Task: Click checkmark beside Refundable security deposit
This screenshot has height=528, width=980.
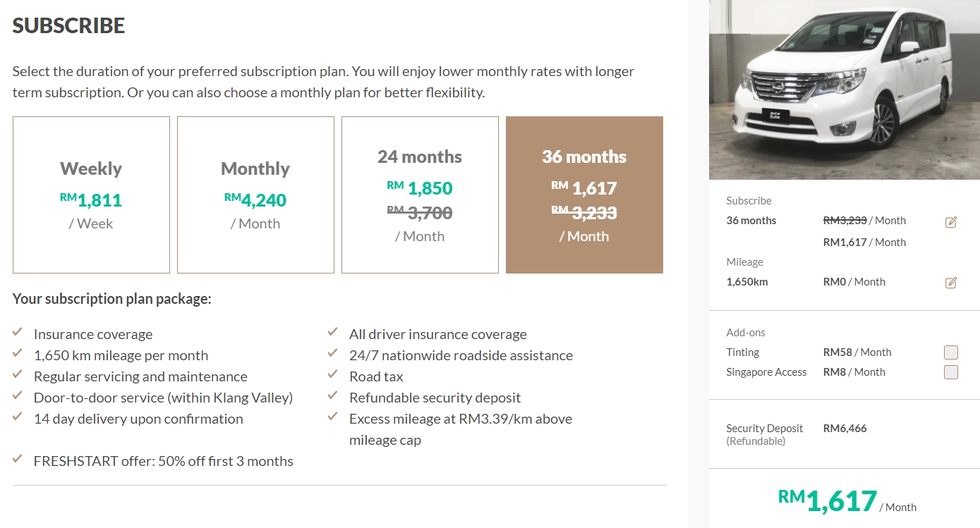Action: click(333, 396)
